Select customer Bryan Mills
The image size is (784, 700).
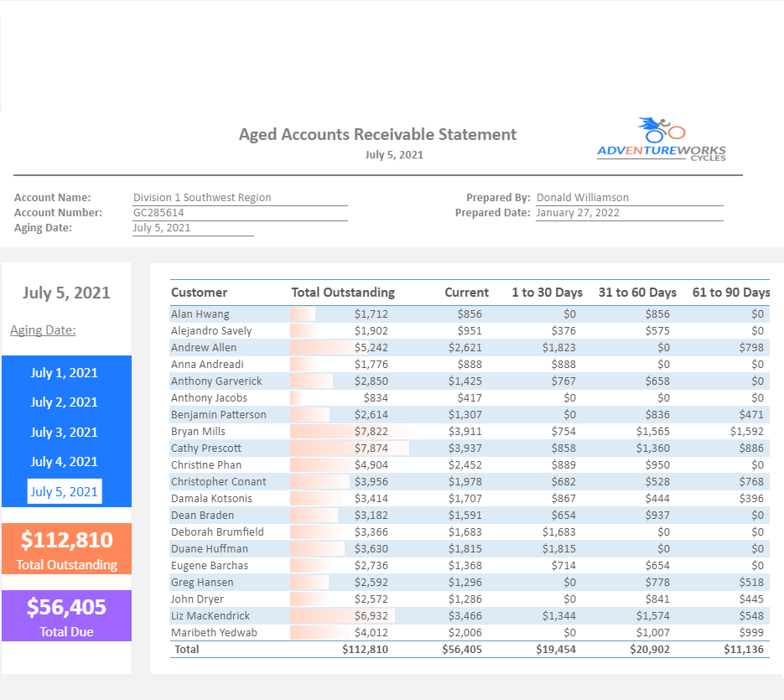click(198, 431)
